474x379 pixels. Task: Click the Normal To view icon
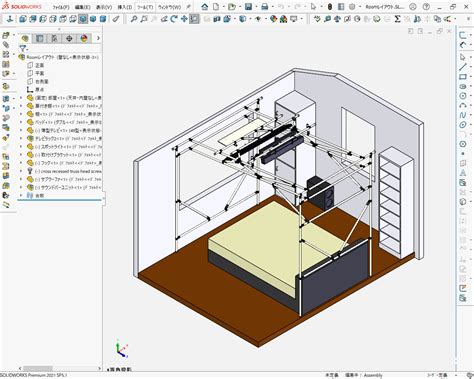(10, 19)
